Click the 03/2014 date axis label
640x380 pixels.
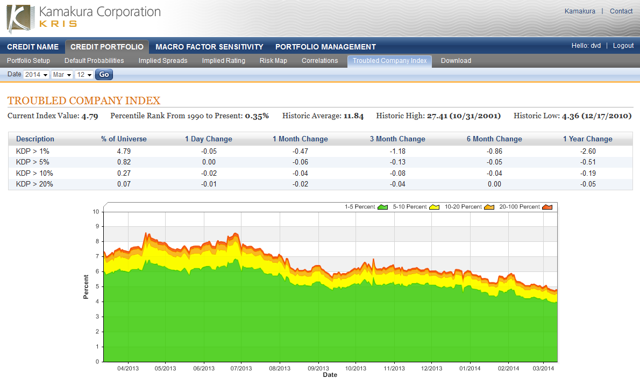[x=543, y=368]
